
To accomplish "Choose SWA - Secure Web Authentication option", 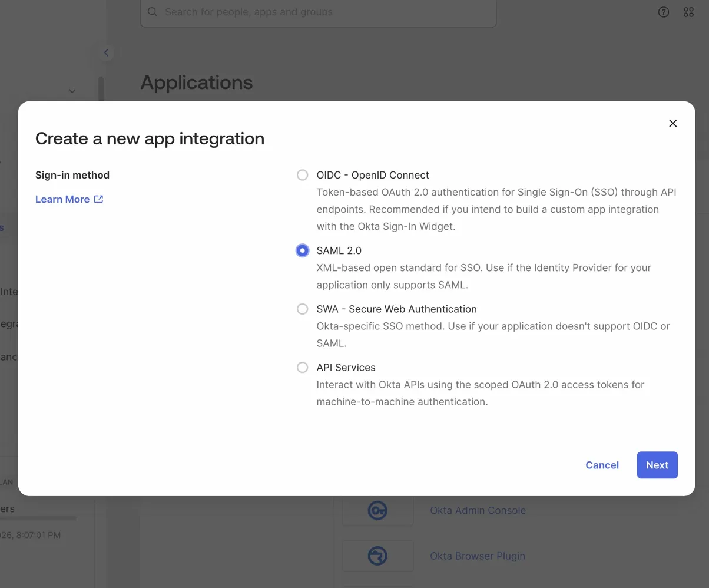I will (x=302, y=309).
